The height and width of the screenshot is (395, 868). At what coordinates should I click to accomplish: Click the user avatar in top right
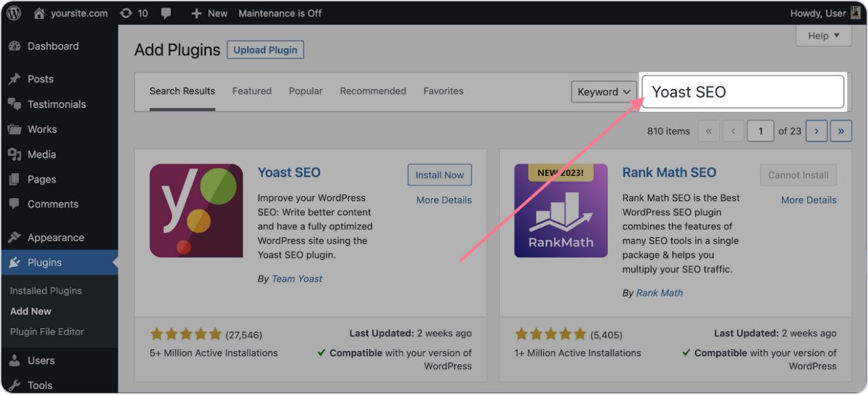coord(856,13)
